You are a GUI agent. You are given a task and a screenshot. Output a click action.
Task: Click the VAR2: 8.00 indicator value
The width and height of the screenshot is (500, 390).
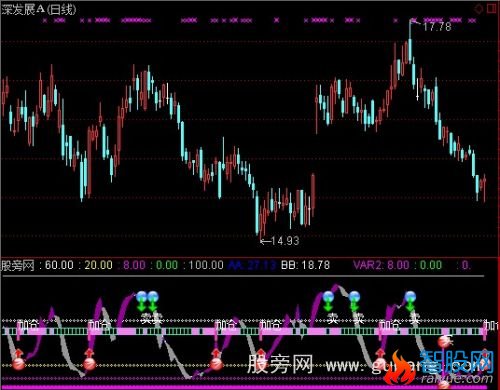(382, 265)
